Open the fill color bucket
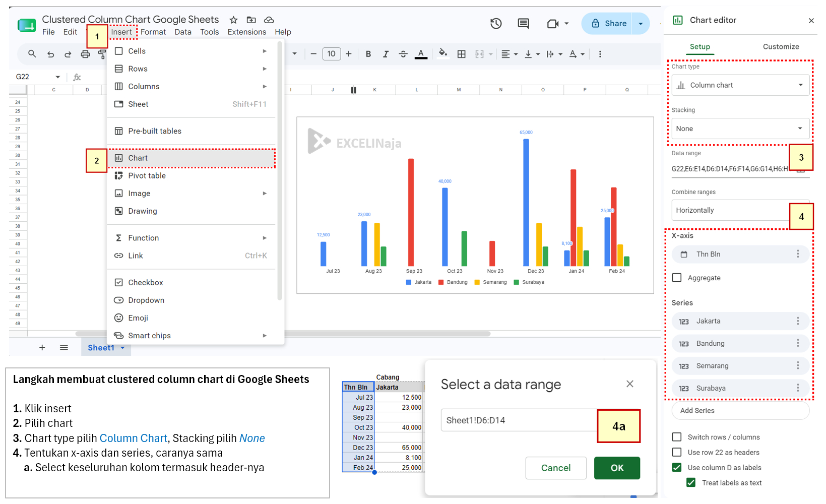 (x=443, y=53)
